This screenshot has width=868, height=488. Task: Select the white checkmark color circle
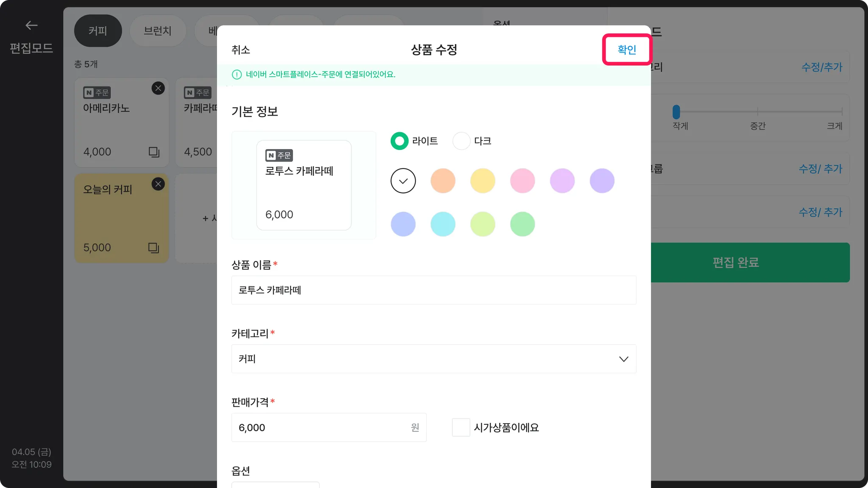[x=403, y=181]
